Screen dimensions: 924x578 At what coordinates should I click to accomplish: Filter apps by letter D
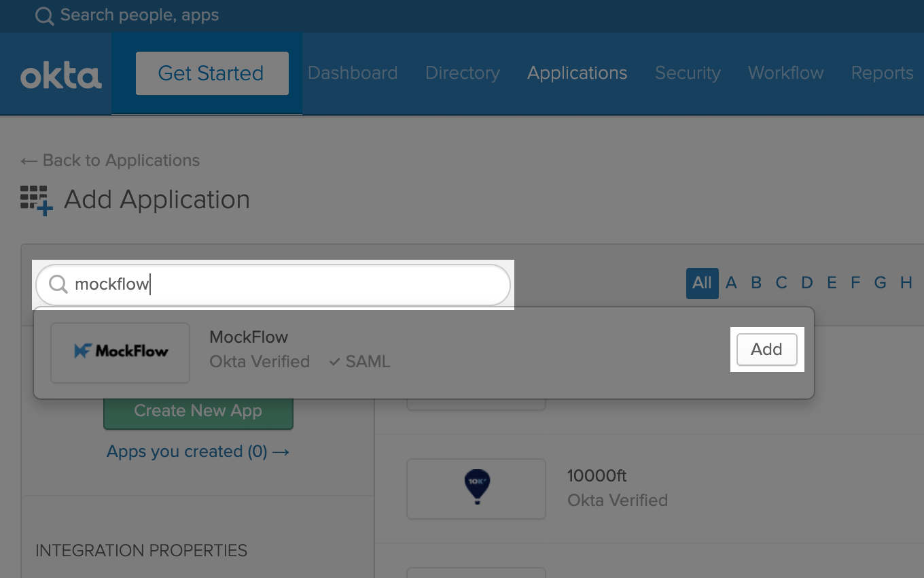click(x=806, y=283)
